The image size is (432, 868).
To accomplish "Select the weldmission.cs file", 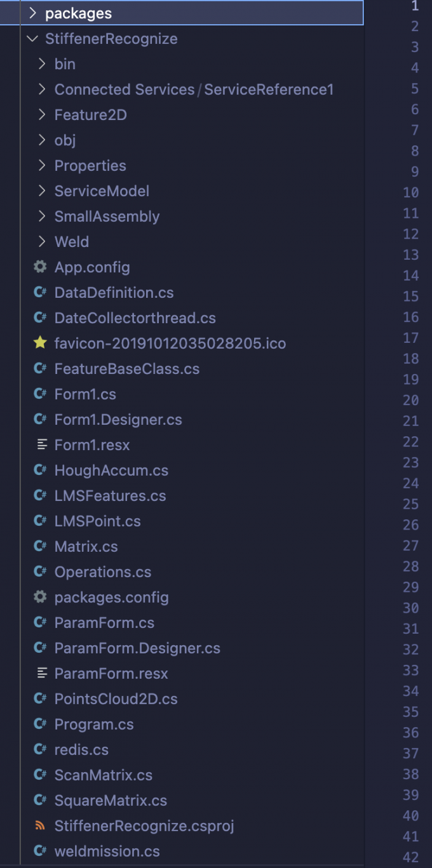I will [x=107, y=851].
